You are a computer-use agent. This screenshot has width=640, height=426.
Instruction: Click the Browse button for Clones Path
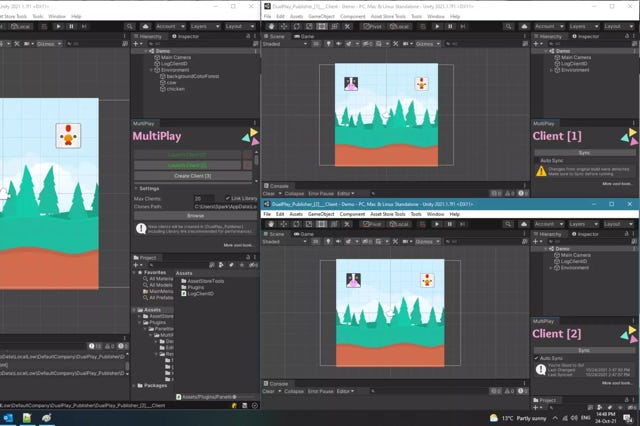(x=196, y=215)
